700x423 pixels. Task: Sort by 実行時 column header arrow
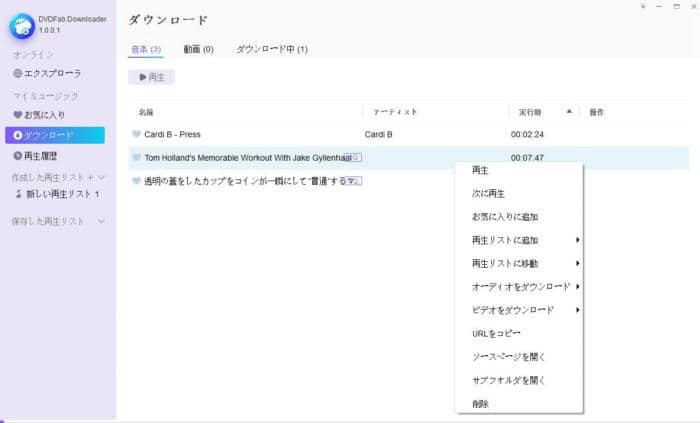(x=569, y=111)
